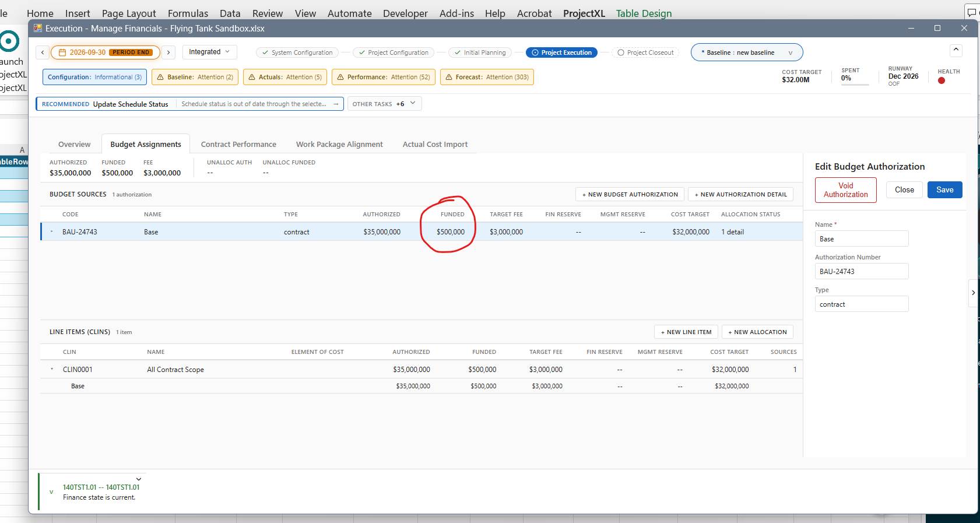Screen dimensions: 980x523
Task: Switch to the Overview tab
Action: pos(75,144)
